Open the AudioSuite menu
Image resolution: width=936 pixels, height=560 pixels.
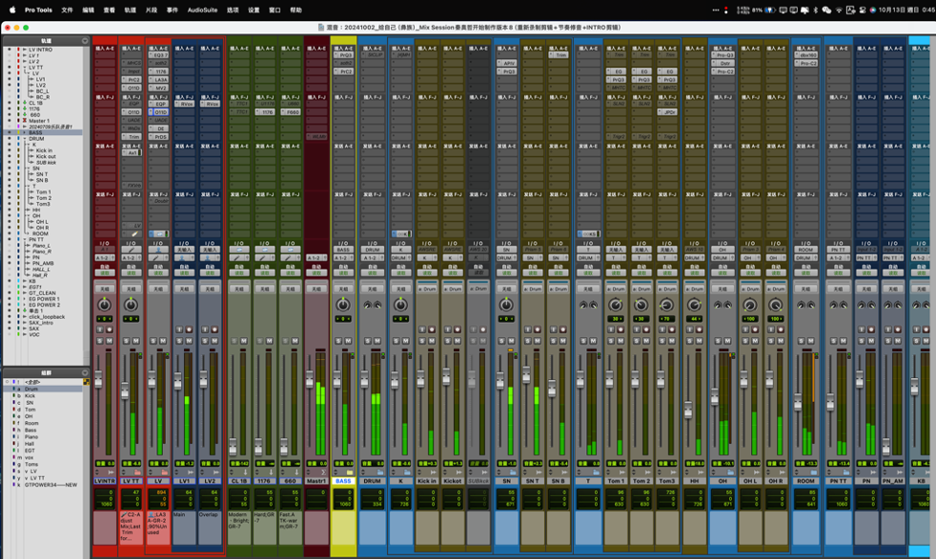coord(202,10)
